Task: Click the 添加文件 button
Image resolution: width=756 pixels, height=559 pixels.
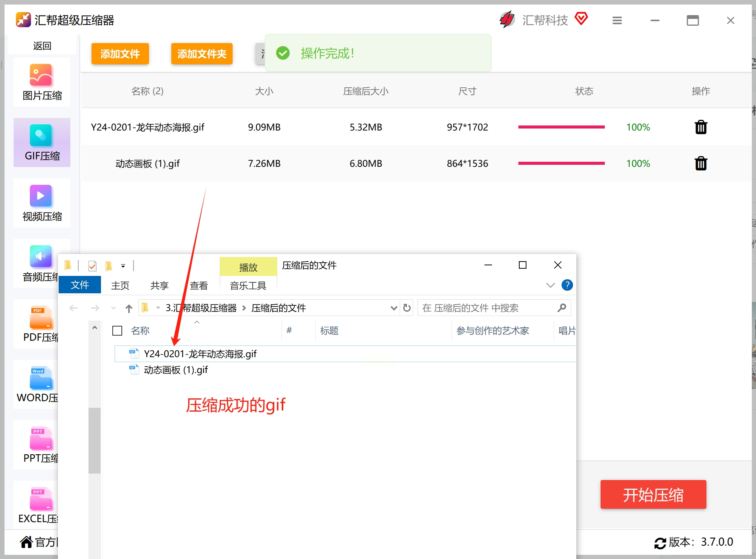Action: [x=120, y=54]
